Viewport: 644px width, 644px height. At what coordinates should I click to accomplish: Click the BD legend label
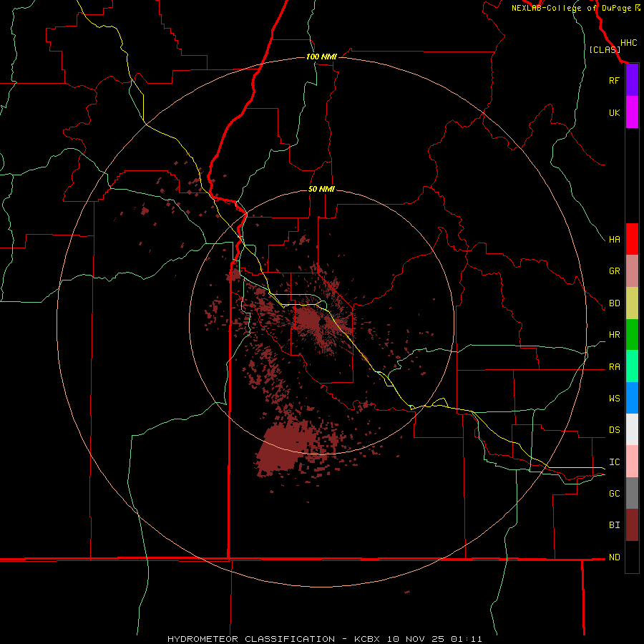coord(614,303)
